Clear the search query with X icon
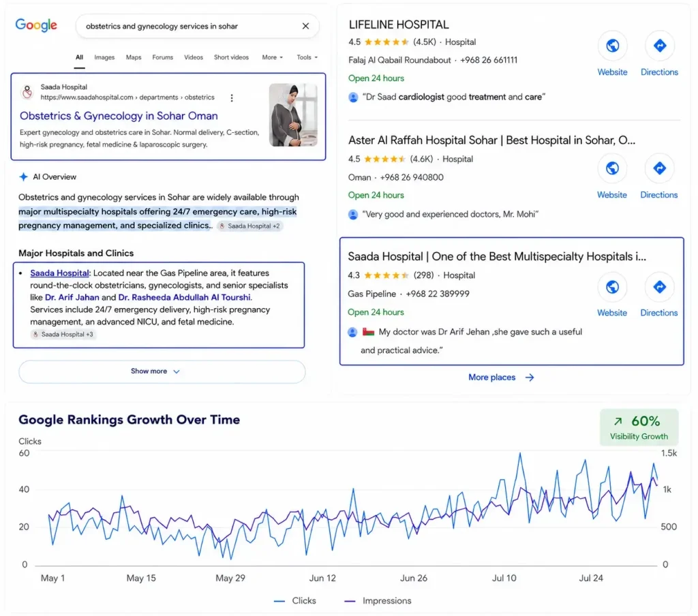This screenshot has width=698, height=616. click(x=305, y=27)
